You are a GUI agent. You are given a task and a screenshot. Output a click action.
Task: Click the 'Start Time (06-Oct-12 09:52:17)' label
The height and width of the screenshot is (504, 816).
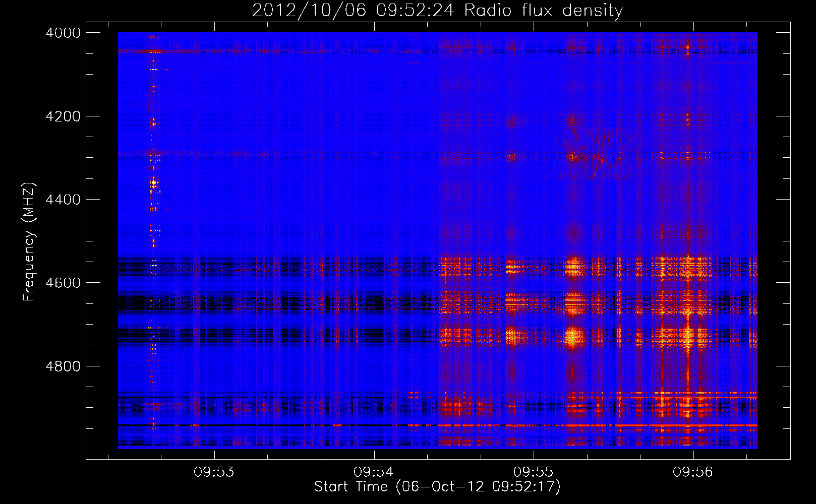pos(437,487)
